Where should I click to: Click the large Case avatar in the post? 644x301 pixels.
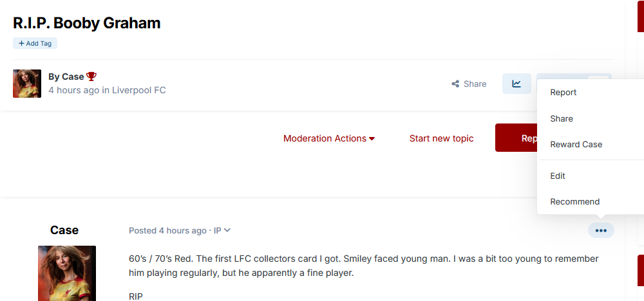(x=67, y=273)
